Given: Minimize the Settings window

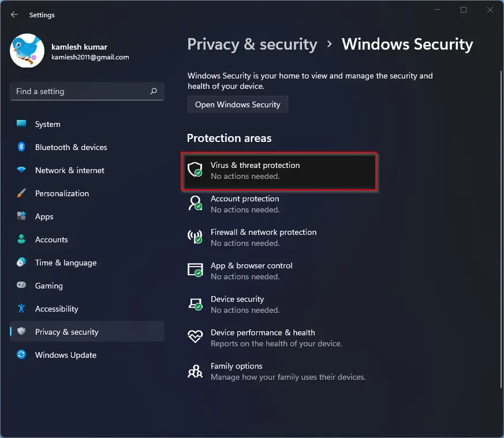Looking at the screenshot, I should click(x=436, y=10).
